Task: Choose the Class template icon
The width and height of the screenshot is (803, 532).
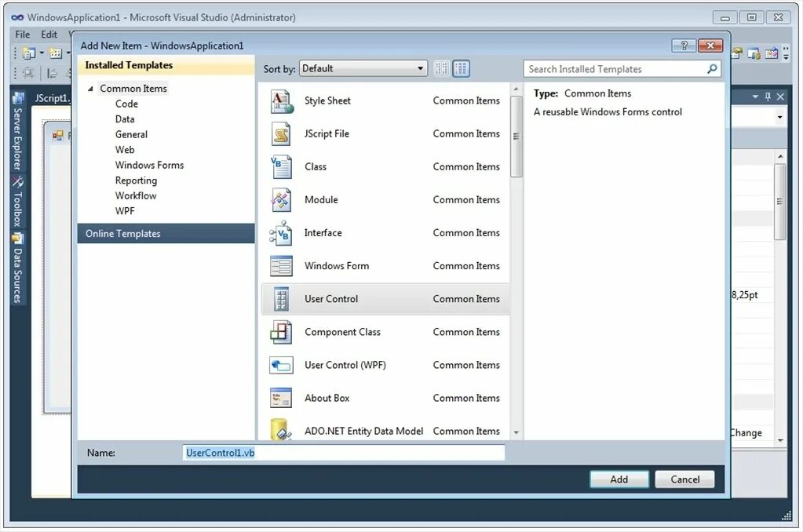Action: click(281, 167)
